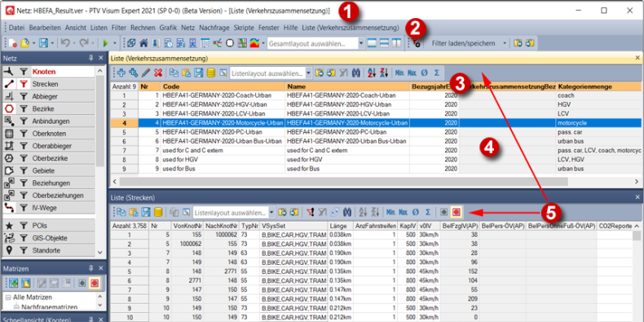
Task: Click the binoculars find icon in Verkehrszusammensetzung list
Action: click(356, 73)
